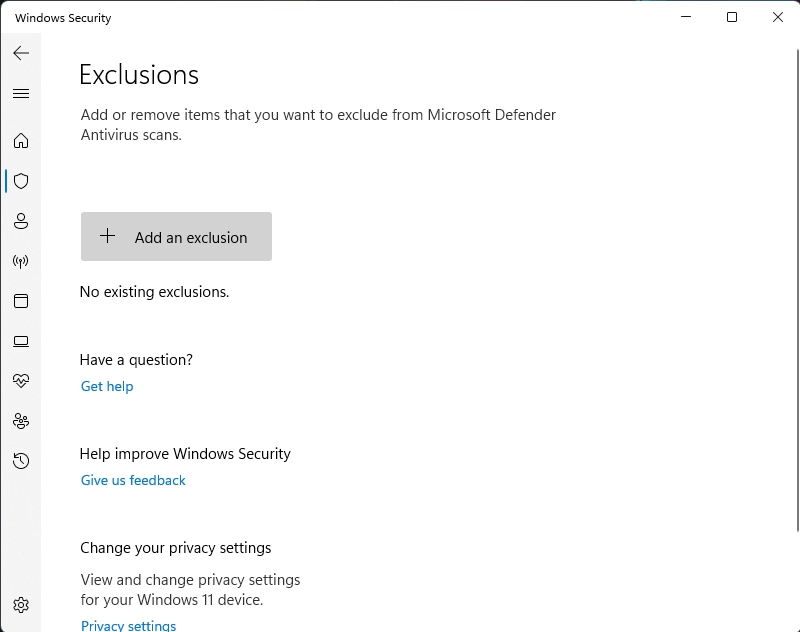Viewport: 800px width, 632px height.
Task: Go back using the back arrow
Action: (21, 53)
